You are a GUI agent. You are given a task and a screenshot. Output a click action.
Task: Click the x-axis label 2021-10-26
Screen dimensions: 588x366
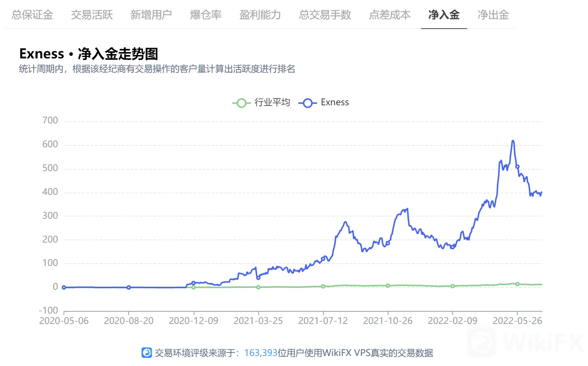(x=388, y=321)
